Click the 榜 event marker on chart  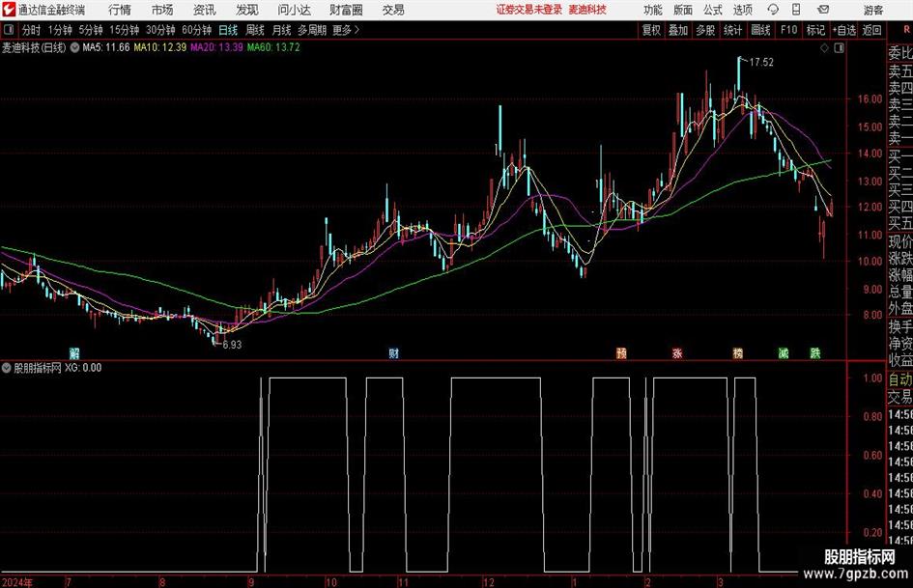(x=738, y=352)
